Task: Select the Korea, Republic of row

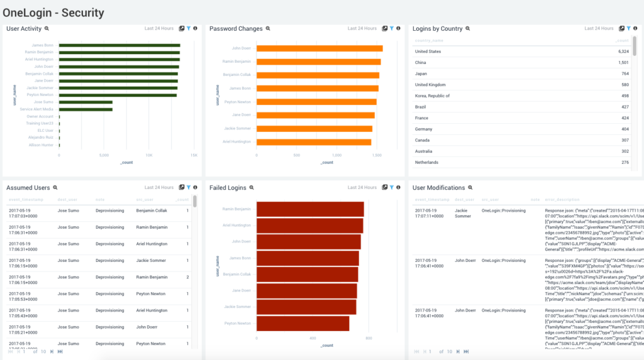Action: (521, 95)
